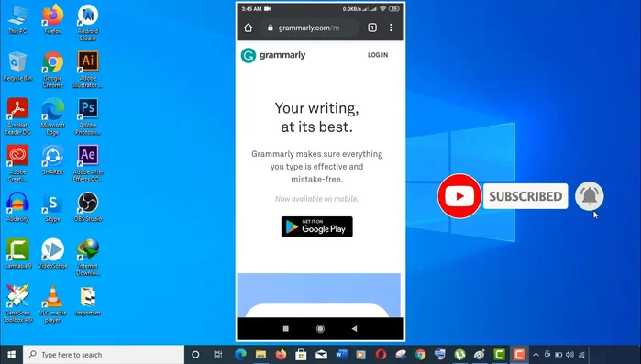
Task: Open Audacity desktop icon
Action: (x=17, y=207)
